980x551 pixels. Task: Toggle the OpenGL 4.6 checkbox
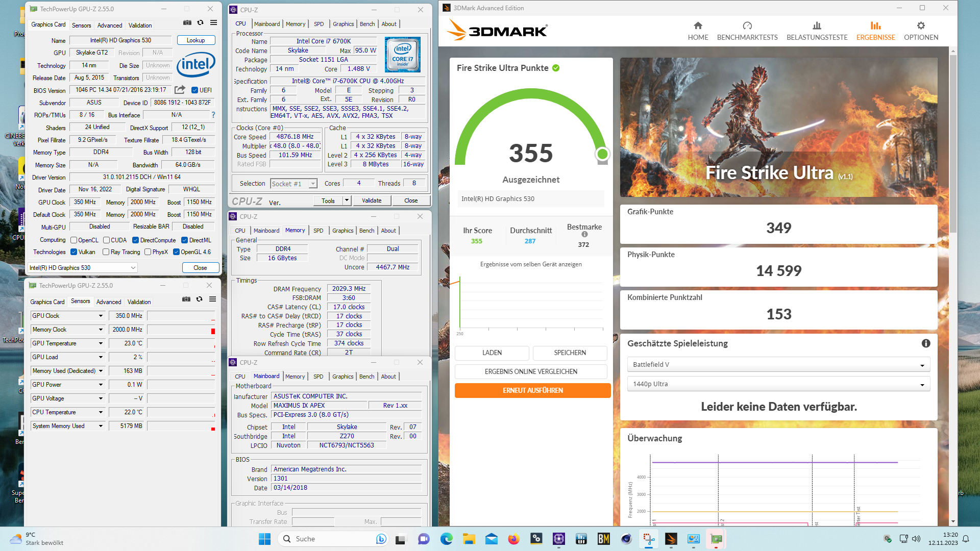pos(176,252)
